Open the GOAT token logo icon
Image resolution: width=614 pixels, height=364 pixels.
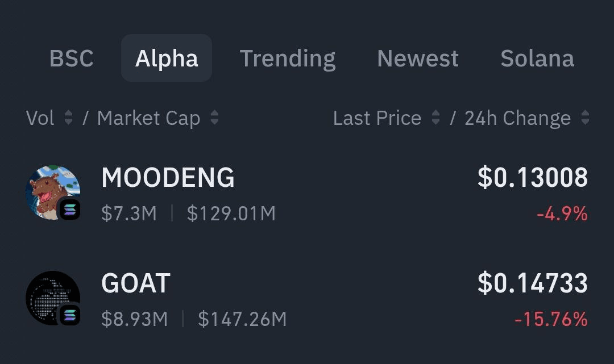53,298
